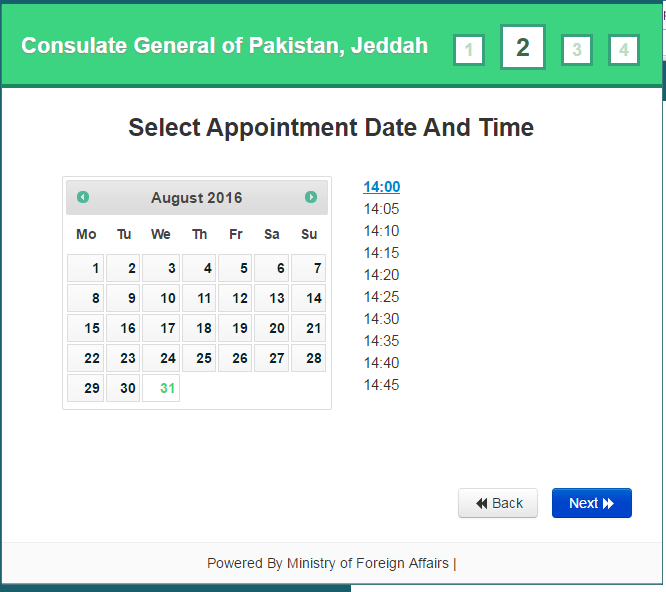Go to previous month in calendar
Viewport: 666px width, 592px height.
click(83, 197)
